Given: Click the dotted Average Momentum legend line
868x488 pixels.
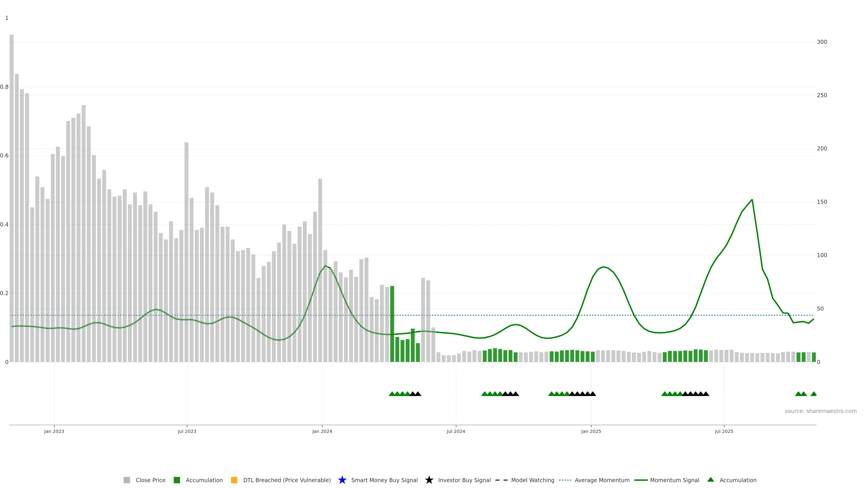Looking at the screenshot, I should tap(565, 480).
